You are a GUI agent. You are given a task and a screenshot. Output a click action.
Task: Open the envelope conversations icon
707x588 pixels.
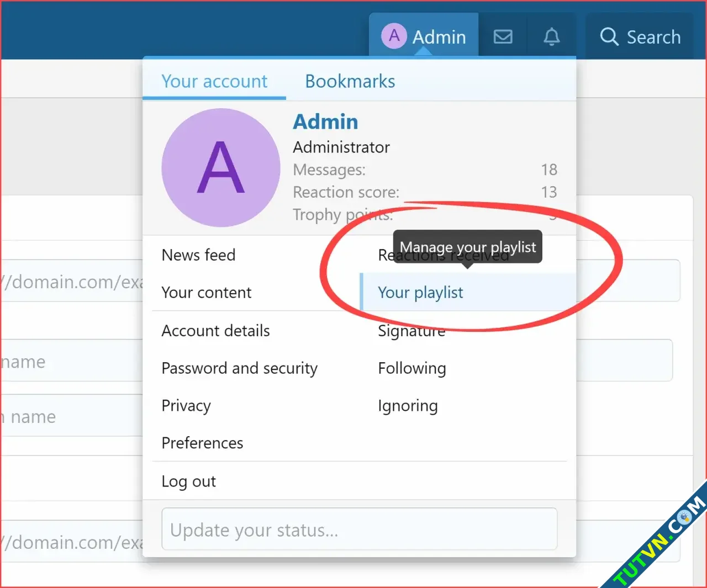coord(503,37)
